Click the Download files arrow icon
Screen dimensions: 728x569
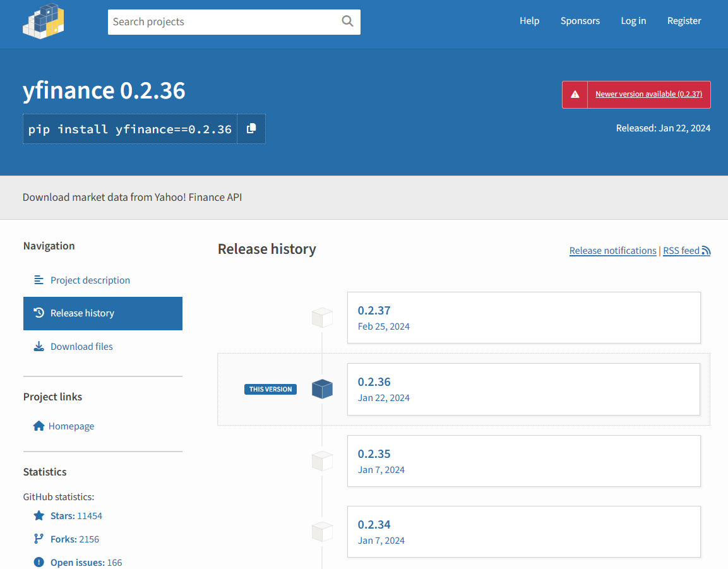click(x=39, y=346)
